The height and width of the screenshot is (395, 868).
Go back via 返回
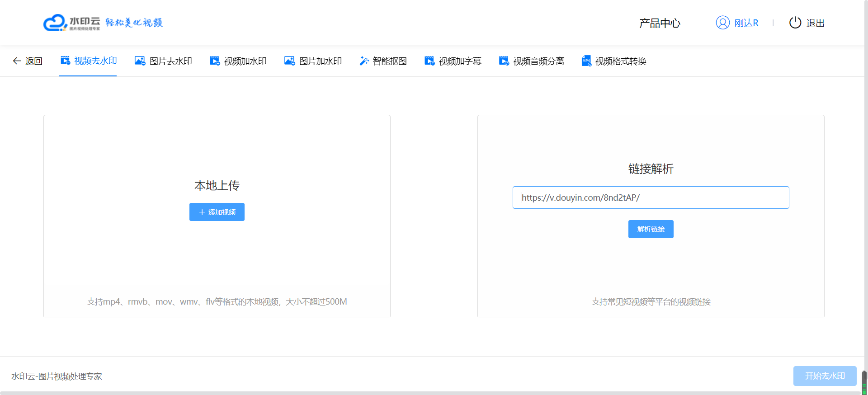34,61
